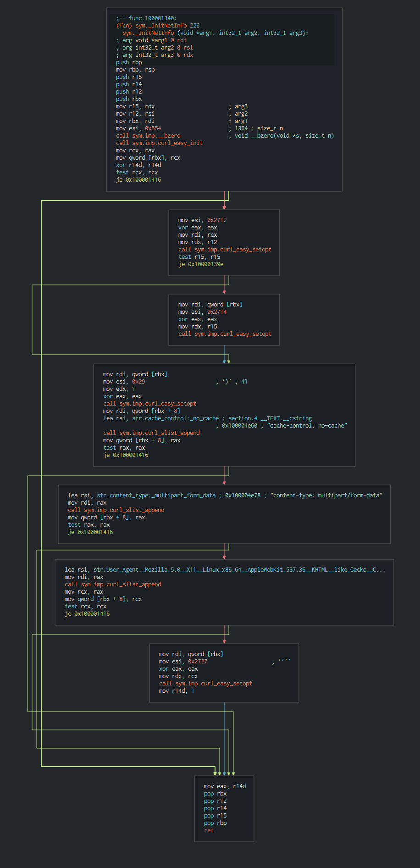This screenshot has height=868, width=420.
Task: Select the '; void __bzero(void *s, size_t n)' comment
Action: pyautogui.click(x=282, y=136)
